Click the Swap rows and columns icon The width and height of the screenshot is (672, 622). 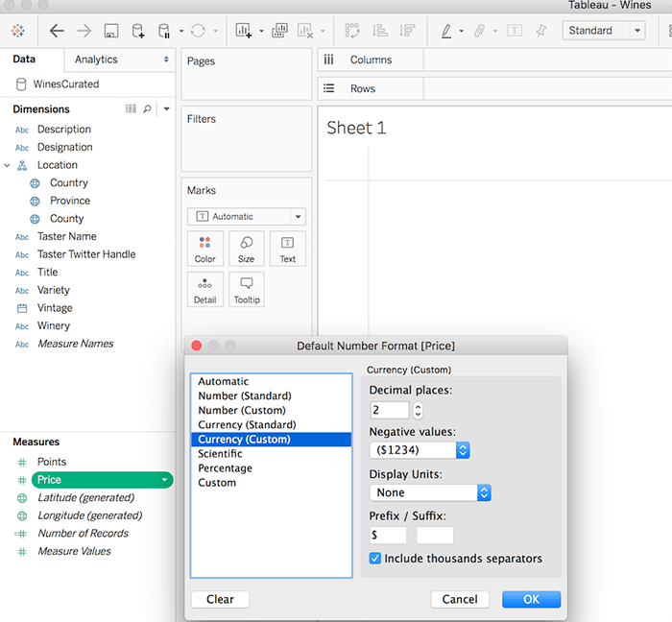(352, 31)
